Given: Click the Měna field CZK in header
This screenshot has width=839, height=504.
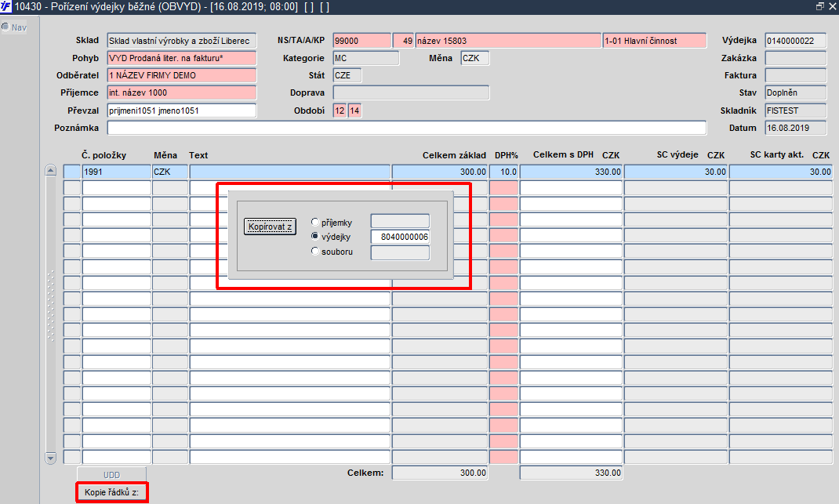Looking at the screenshot, I should (474, 58).
